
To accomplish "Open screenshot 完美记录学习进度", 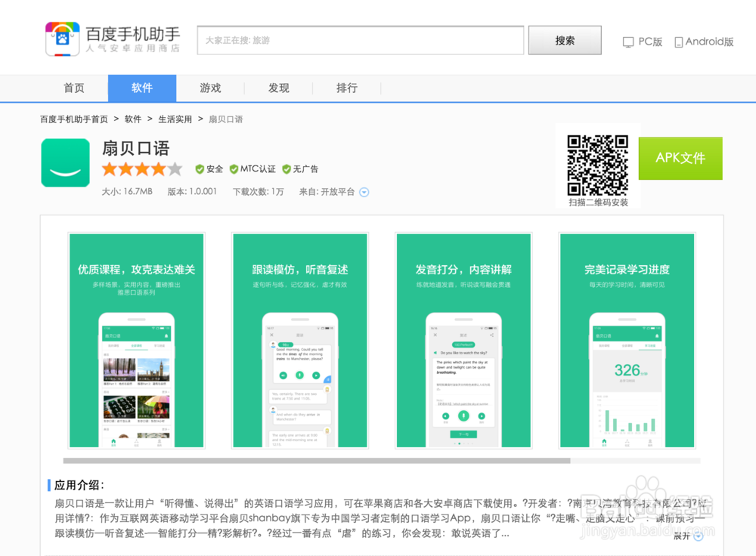I will click(627, 341).
